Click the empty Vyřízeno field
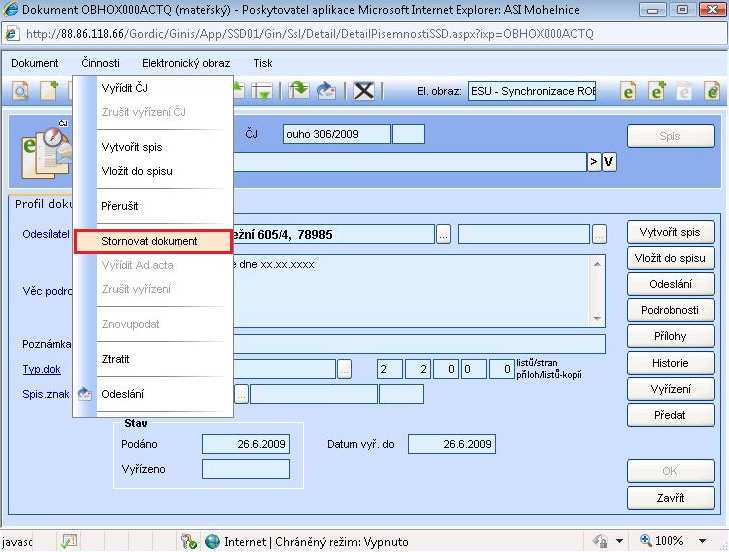Viewport: 729px width, 552px height. click(x=246, y=469)
